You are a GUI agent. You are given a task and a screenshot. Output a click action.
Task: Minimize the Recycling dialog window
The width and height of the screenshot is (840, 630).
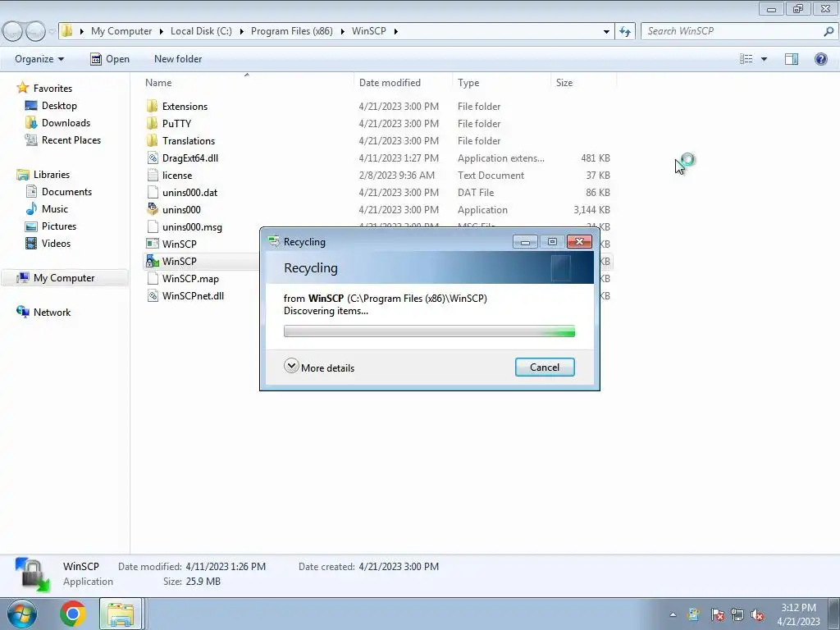tap(525, 242)
